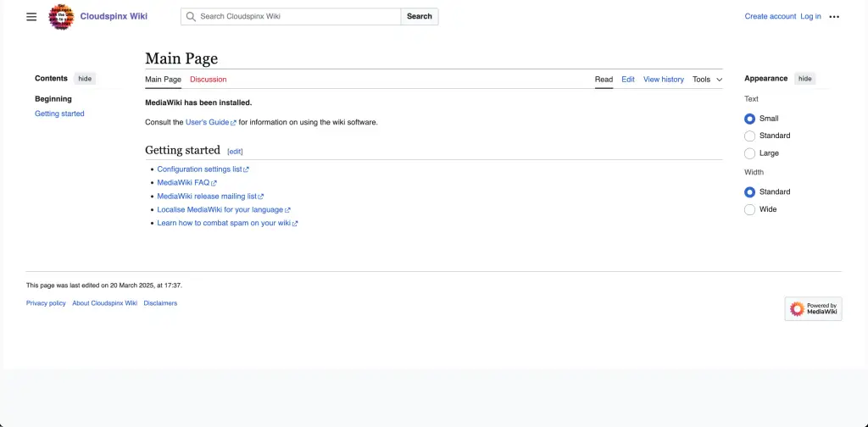The width and height of the screenshot is (868, 427).
Task: Open Configuration settings list link
Action: click(203, 169)
